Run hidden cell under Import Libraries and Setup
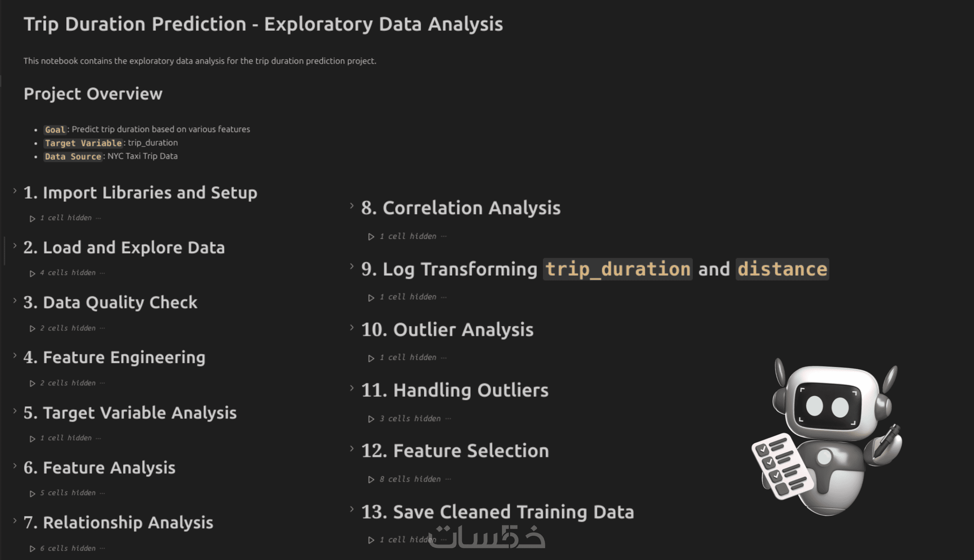Viewport: 974px width, 560px height. (32, 219)
